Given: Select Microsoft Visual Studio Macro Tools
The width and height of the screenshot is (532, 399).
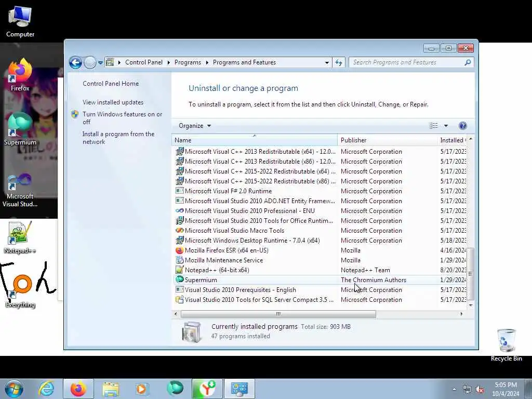Looking at the screenshot, I should pos(320,230).
